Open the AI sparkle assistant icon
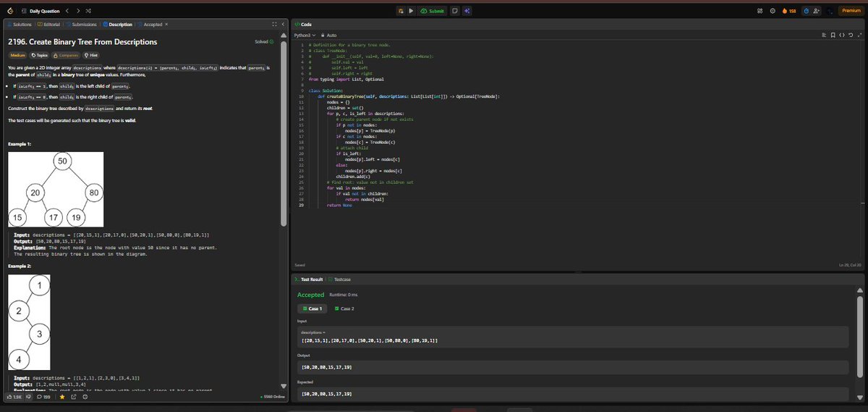 pyautogui.click(x=467, y=11)
